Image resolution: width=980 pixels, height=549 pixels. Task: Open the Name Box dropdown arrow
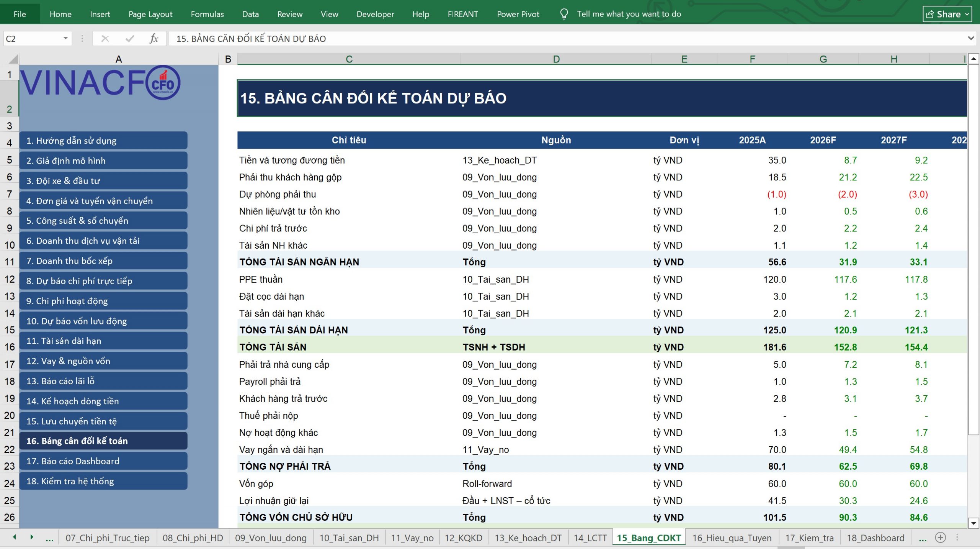[x=65, y=38]
